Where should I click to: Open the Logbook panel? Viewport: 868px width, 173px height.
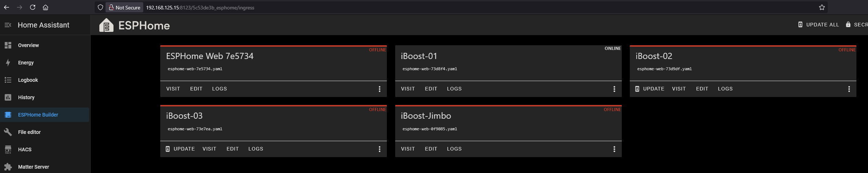(45, 80)
